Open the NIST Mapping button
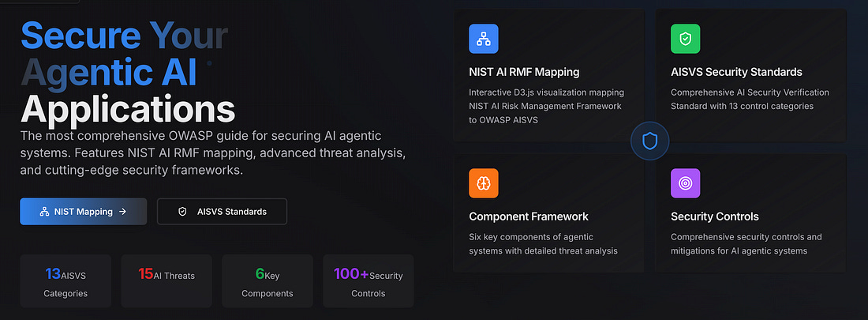This screenshot has width=868, height=320. click(83, 211)
